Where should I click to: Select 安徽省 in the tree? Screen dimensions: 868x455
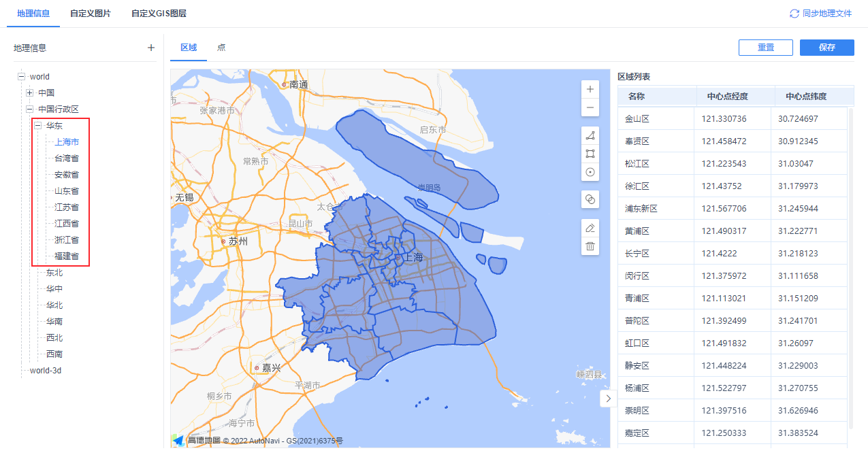click(x=67, y=175)
